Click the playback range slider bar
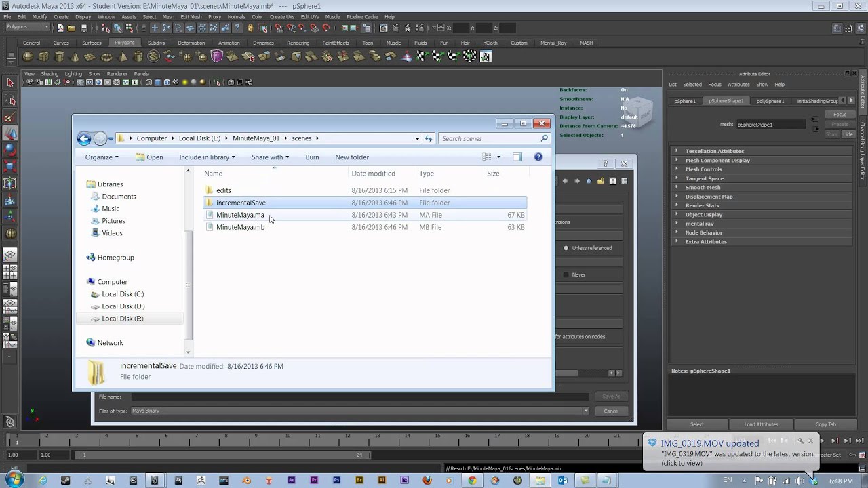Image resolution: width=868 pixels, height=488 pixels. pos(224,455)
